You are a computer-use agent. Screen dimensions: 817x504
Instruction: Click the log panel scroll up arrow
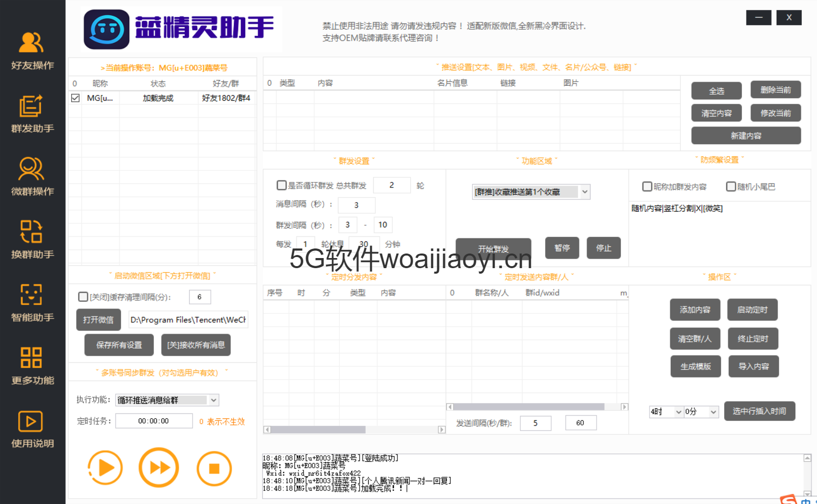(807, 458)
